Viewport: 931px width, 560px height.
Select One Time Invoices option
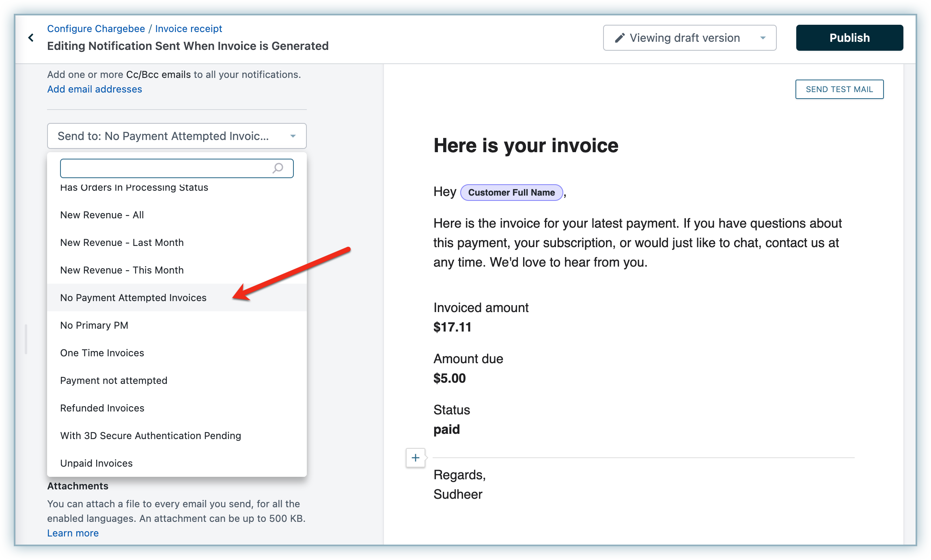click(x=102, y=353)
